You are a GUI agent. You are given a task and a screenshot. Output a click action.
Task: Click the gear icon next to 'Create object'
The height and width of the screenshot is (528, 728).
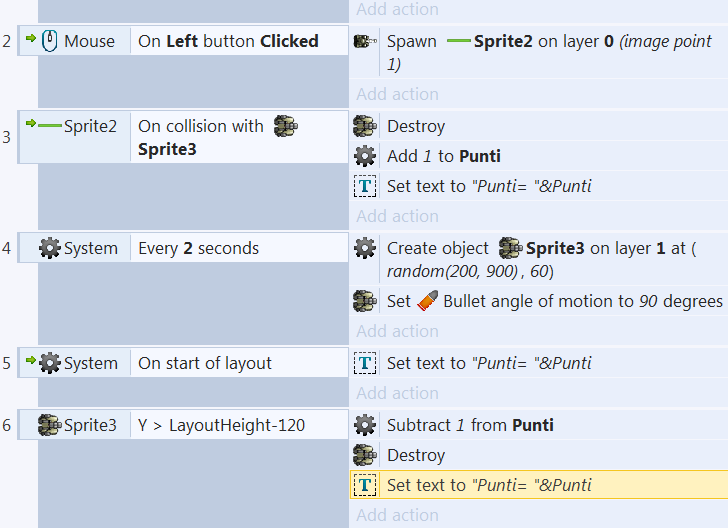(x=365, y=248)
